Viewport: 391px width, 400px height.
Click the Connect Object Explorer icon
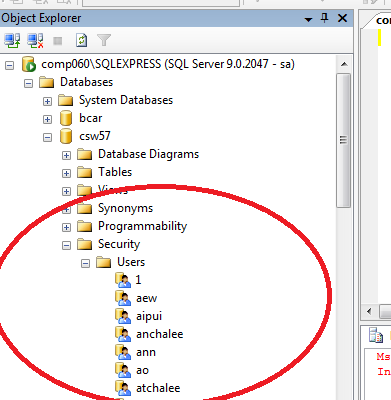12,41
